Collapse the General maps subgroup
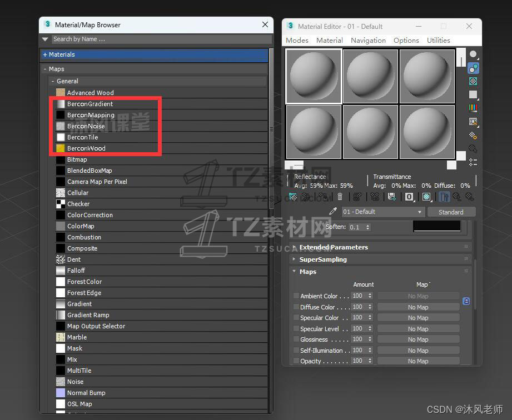Screen dimensions: 512x420 53,81
